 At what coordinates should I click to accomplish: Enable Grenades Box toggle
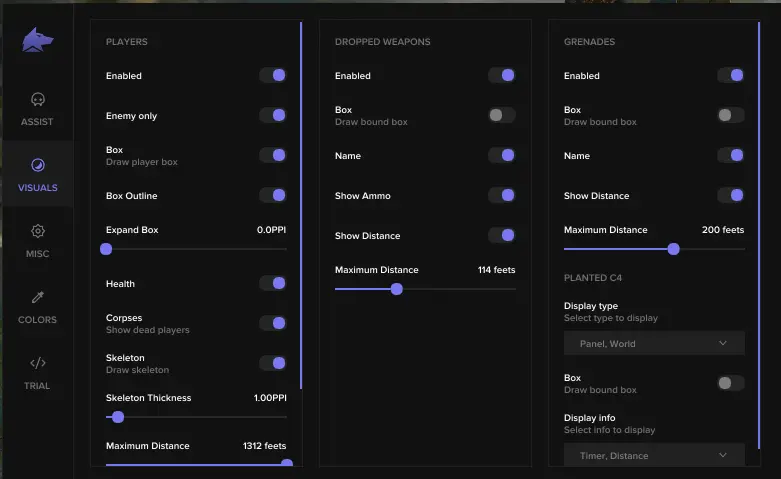click(x=731, y=116)
